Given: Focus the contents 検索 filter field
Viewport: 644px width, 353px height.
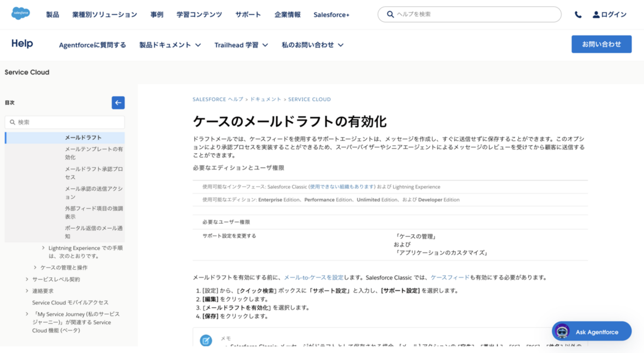Looking at the screenshot, I should pyautogui.click(x=64, y=122).
